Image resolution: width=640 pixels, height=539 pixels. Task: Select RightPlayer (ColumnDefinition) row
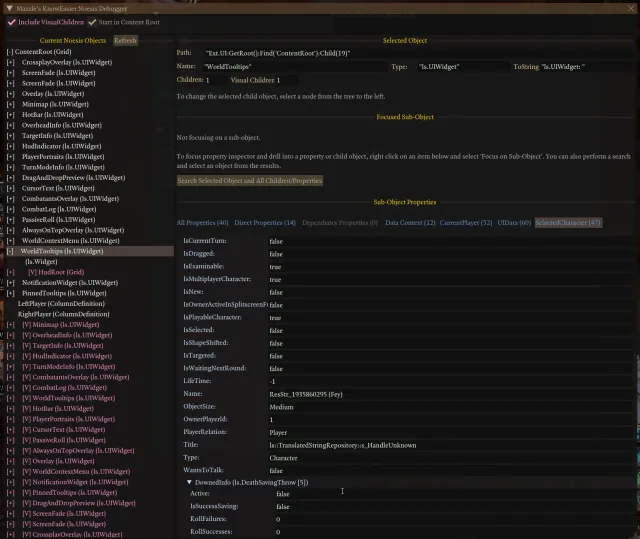pyautogui.click(x=64, y=314)
